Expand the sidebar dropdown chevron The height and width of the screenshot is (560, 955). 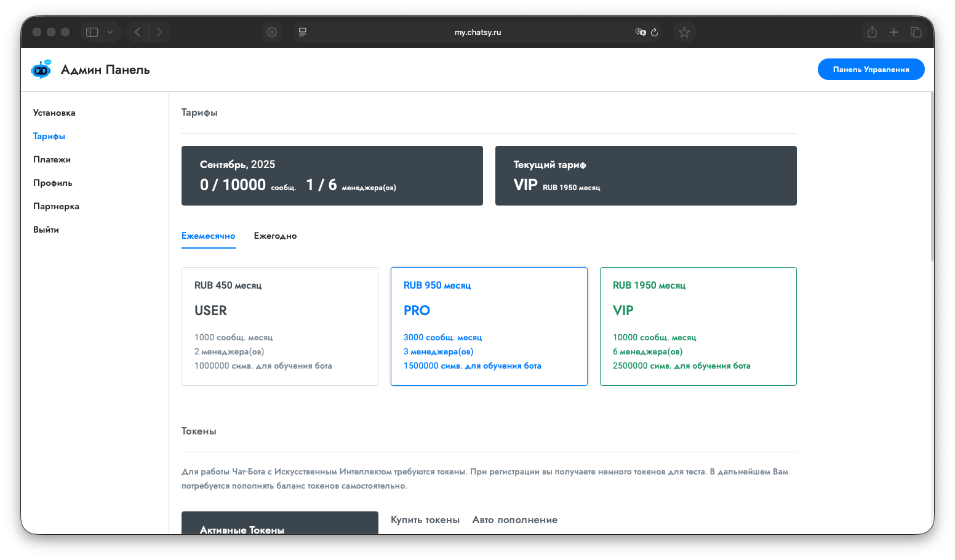tap(110, 32)
